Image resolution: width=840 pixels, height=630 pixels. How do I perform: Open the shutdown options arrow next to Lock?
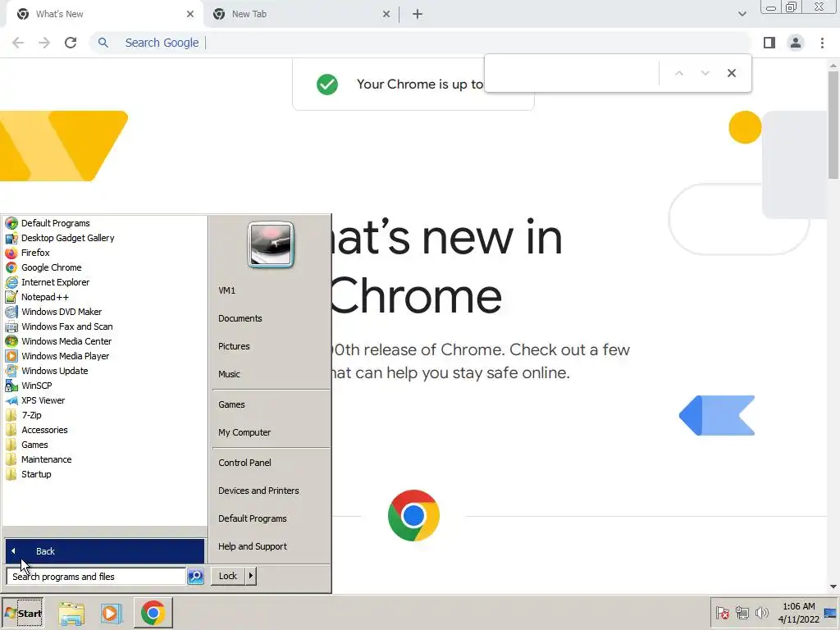[251, 576]
